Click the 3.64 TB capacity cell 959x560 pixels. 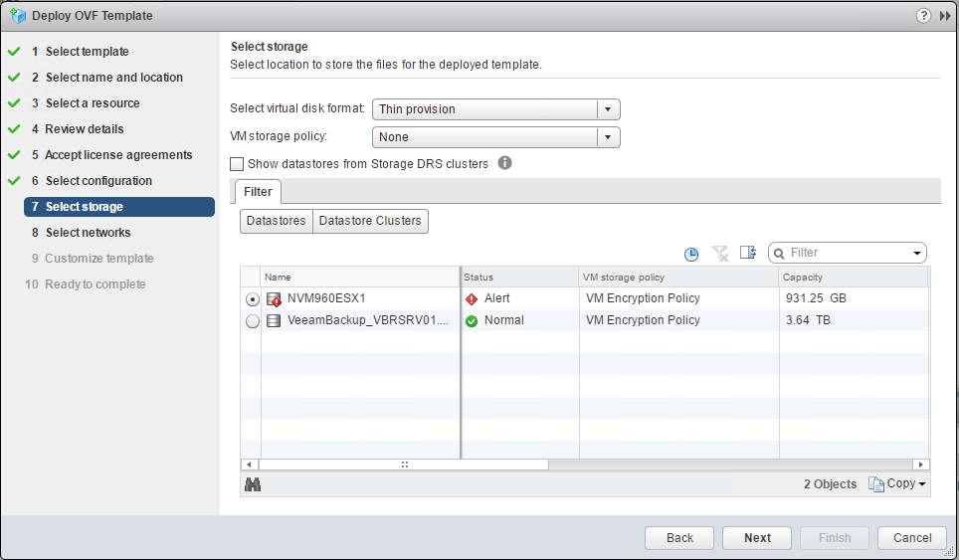(808, 320)
